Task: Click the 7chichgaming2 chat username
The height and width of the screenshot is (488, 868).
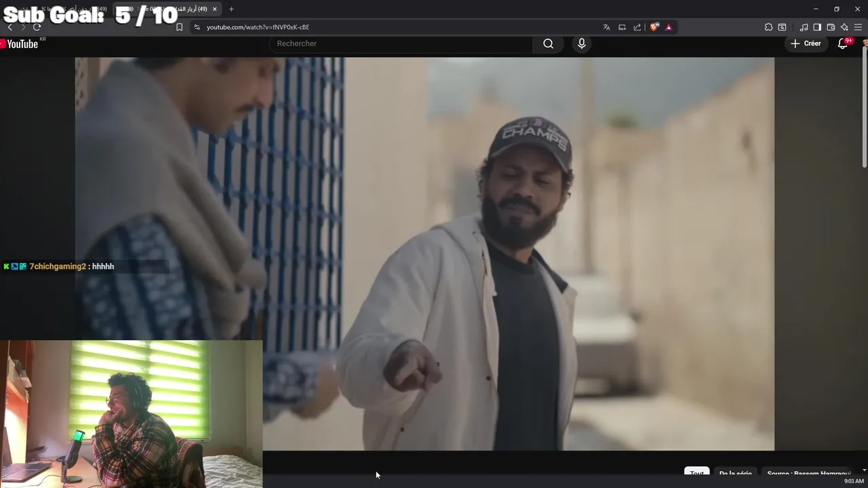Action: pos(58,266)
